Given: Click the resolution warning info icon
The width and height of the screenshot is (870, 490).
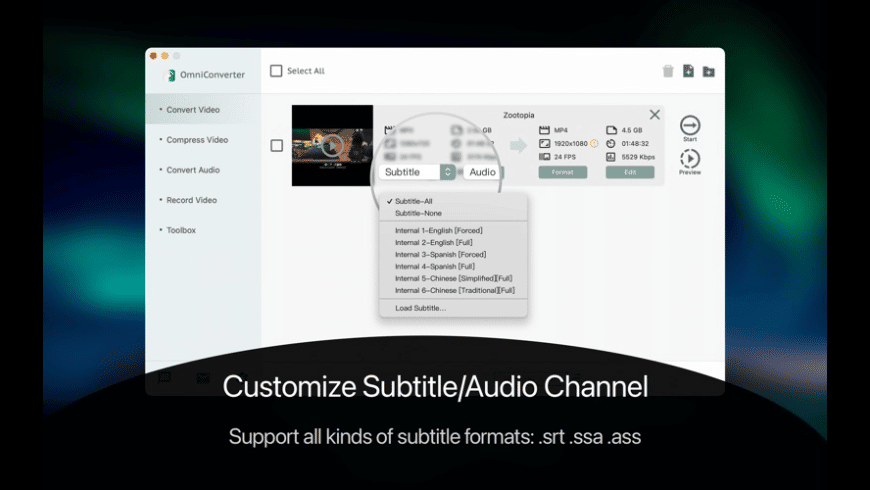Looking at the screenshot, I should click(594, 143).
